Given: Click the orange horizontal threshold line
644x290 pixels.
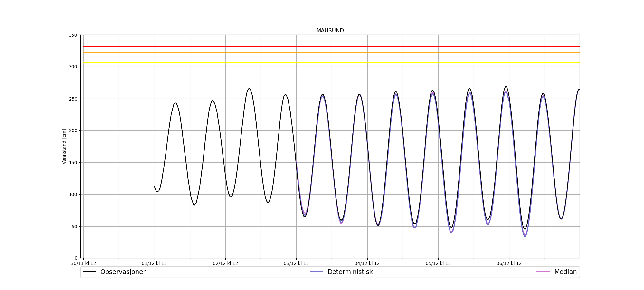Looking at the screenshot, I should click(x=322, y=53).
